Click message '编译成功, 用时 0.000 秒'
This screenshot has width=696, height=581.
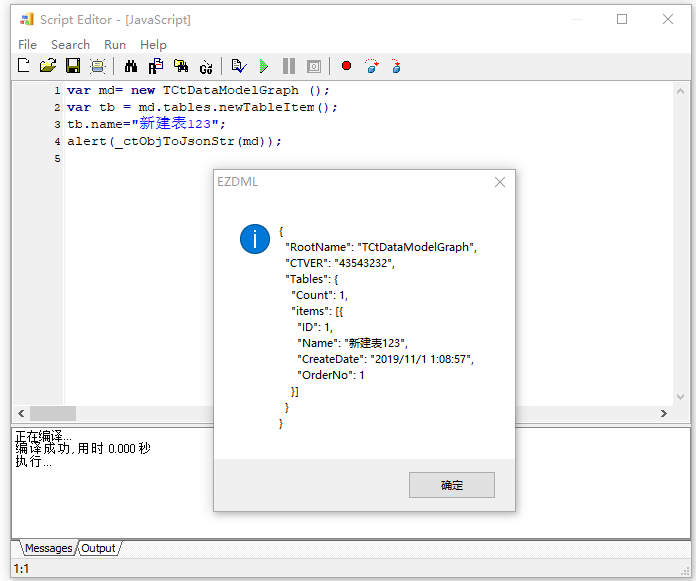tap(83, 448)
